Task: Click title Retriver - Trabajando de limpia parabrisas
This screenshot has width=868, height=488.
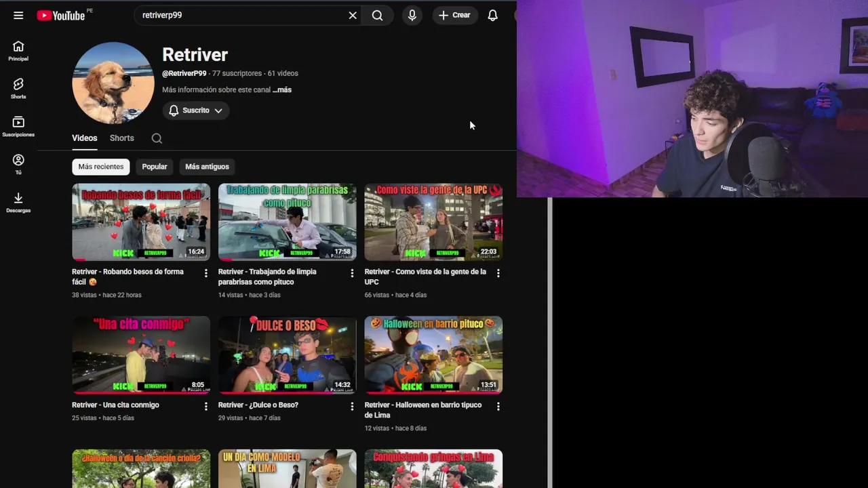Action: (x=267, y=277)
